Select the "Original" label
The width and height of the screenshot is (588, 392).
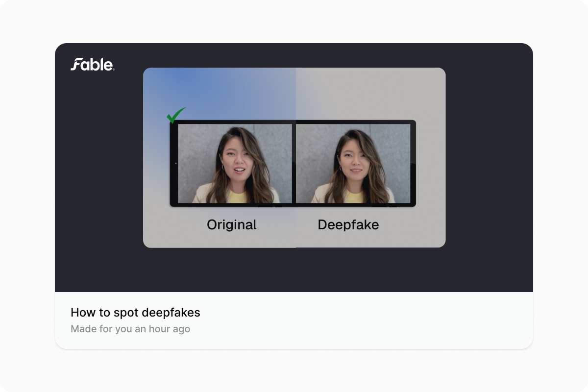click(232, 225)
